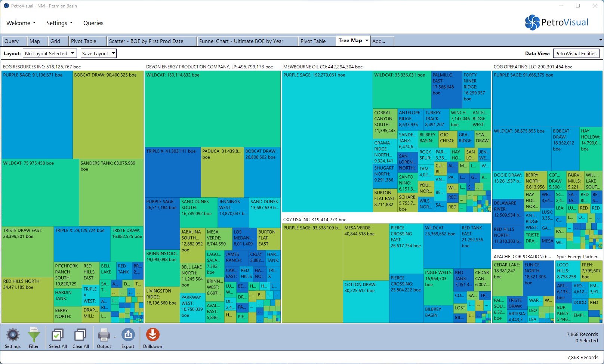Click the Queries menu item

click(x=93, y=23)
